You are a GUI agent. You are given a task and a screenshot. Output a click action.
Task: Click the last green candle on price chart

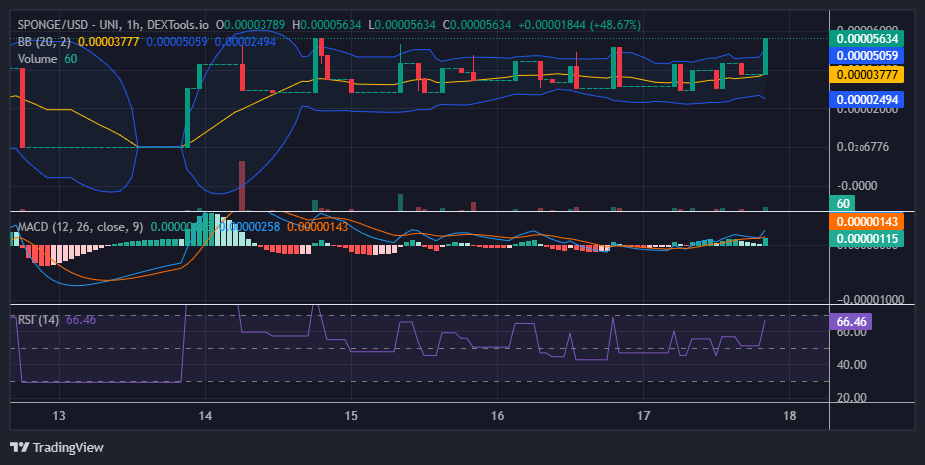765,57
